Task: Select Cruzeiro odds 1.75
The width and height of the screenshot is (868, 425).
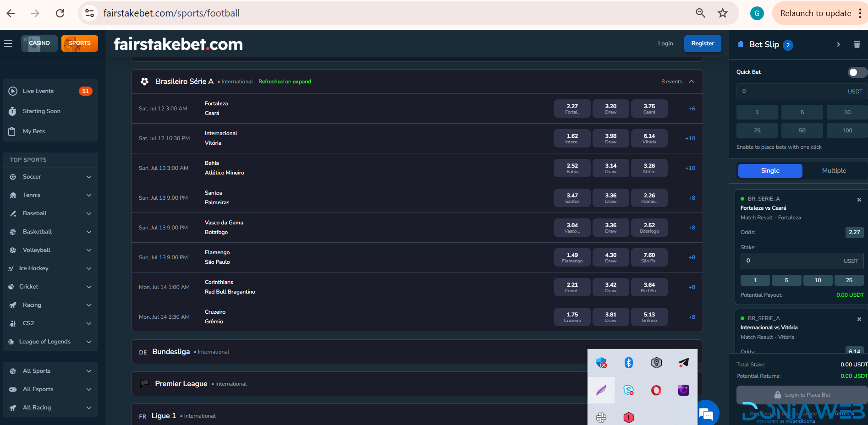Action: click(572, 317)
